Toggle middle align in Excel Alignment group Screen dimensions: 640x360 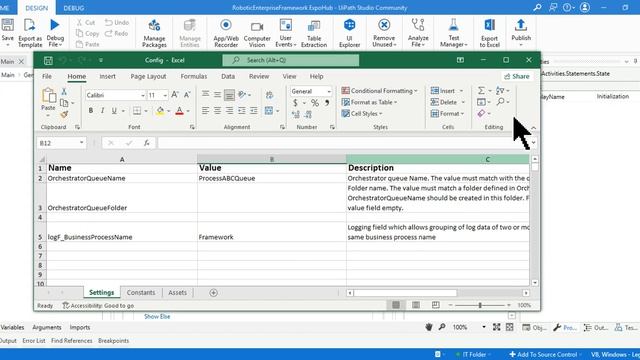[x=218, y=95]
